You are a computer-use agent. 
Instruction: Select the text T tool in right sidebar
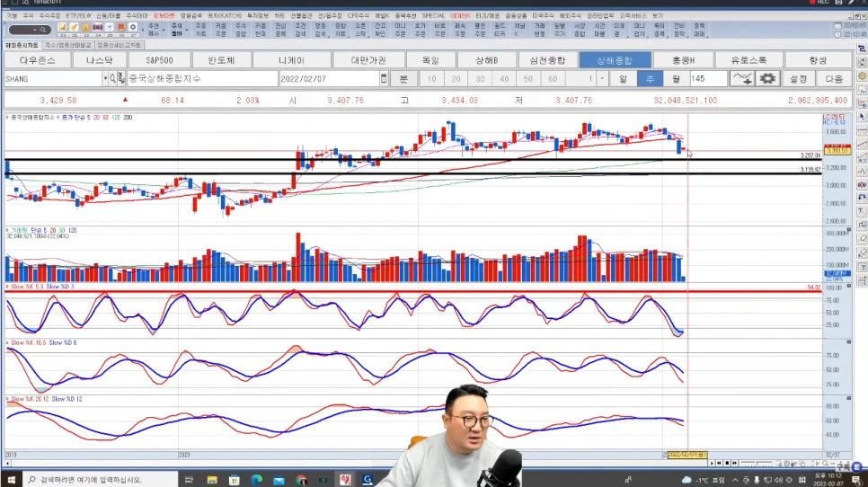coord(862,211)
